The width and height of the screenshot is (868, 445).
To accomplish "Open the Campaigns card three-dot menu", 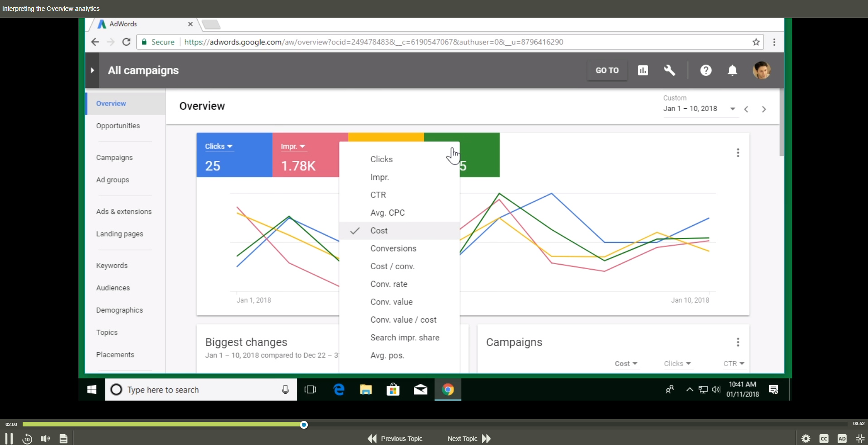I will pos(737,342).
